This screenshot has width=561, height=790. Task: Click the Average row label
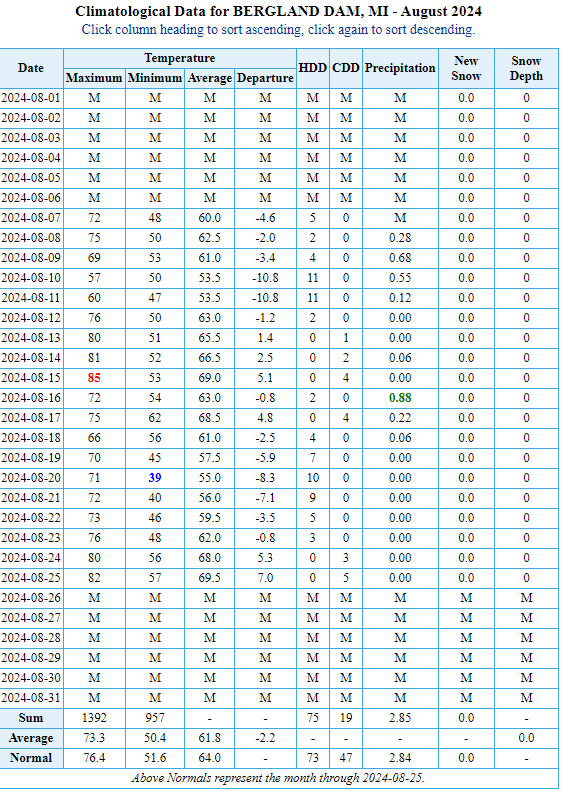(31, 738)
